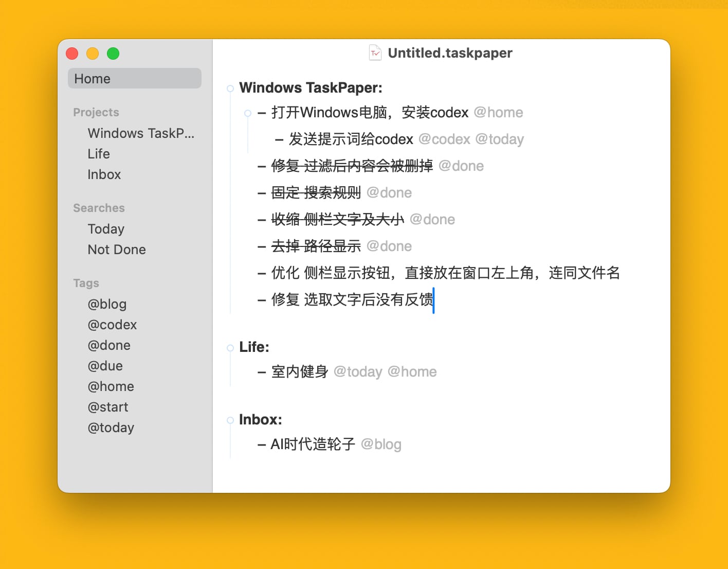This screenshot has height=569, width=728.
Task: Minimize the window with the yellow button
Action: point(93,54)
